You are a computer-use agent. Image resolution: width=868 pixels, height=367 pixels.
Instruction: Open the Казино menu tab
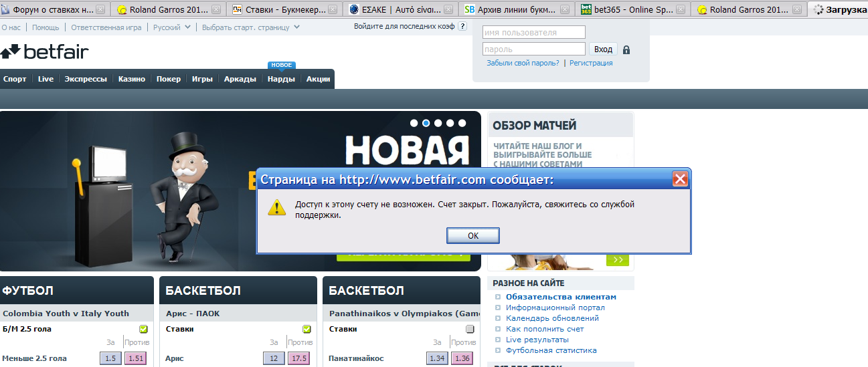click(132, 79)
